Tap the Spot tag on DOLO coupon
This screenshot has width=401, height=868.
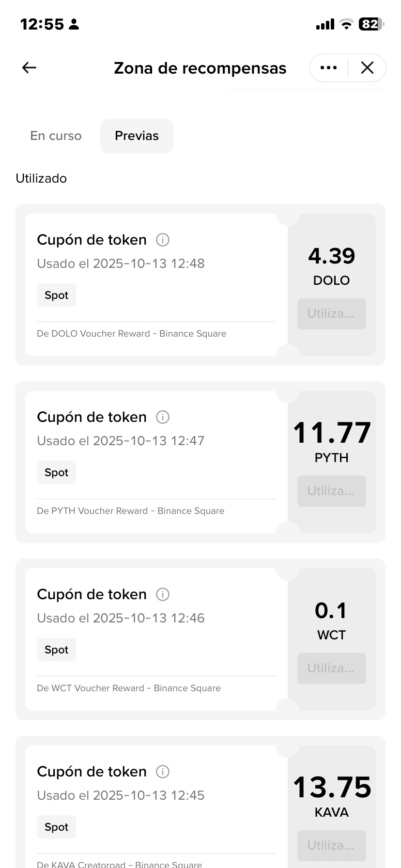point(56,295)
